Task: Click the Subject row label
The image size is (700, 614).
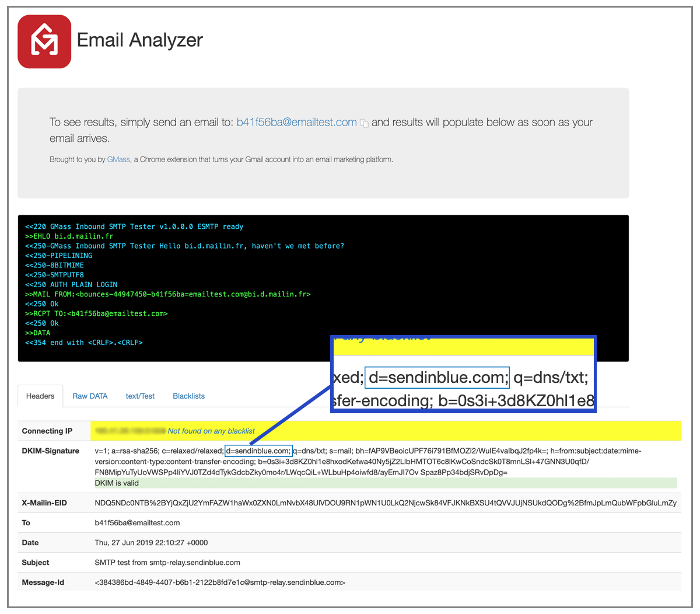Action: 36,562
